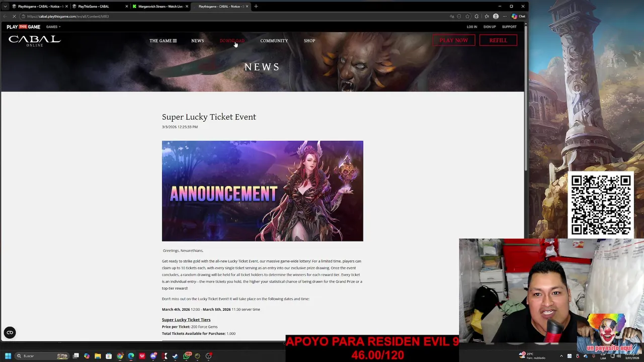Show hidden system tray icons chevron
This screenshot has width=644, height=362.
pos(561,356)
